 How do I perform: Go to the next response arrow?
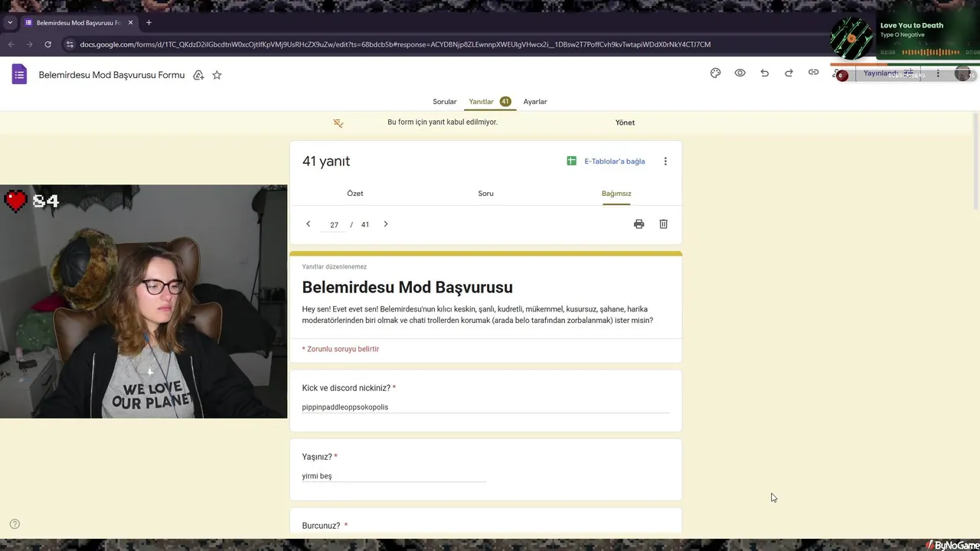coord(385,224)
